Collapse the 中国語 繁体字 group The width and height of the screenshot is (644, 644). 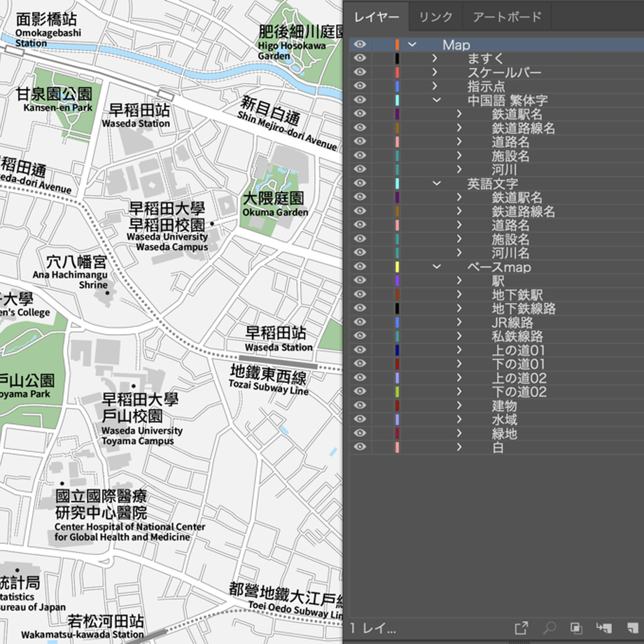[x=437, y=100]
